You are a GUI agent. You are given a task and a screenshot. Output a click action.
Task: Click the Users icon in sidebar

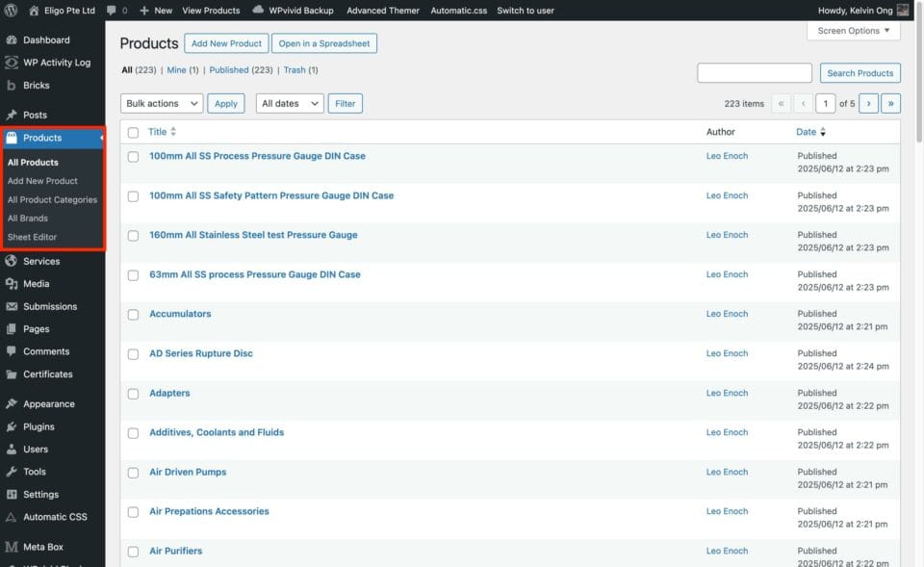click(12, 450)
